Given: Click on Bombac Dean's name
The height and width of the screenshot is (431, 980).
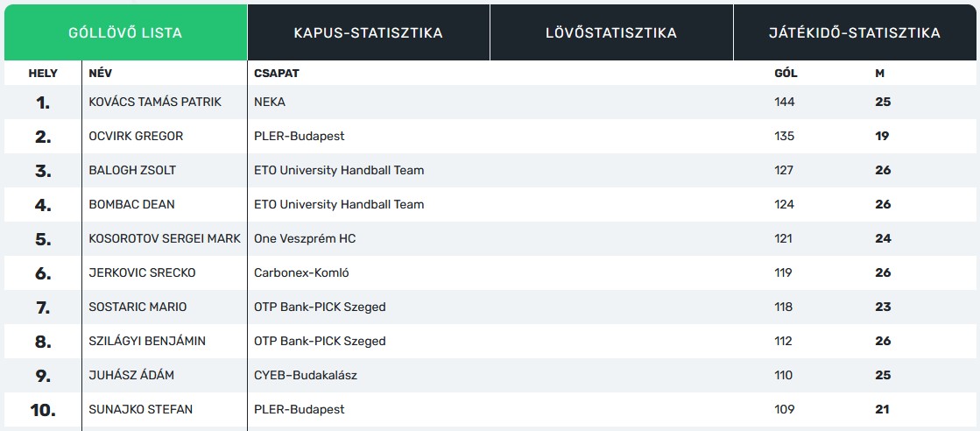Looking at the screenshot, I should [132, 205].
